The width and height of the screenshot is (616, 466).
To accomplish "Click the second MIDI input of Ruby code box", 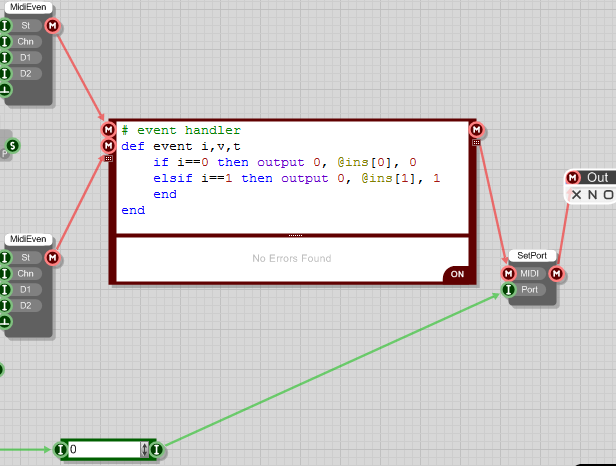I will (x=108, y=146).
